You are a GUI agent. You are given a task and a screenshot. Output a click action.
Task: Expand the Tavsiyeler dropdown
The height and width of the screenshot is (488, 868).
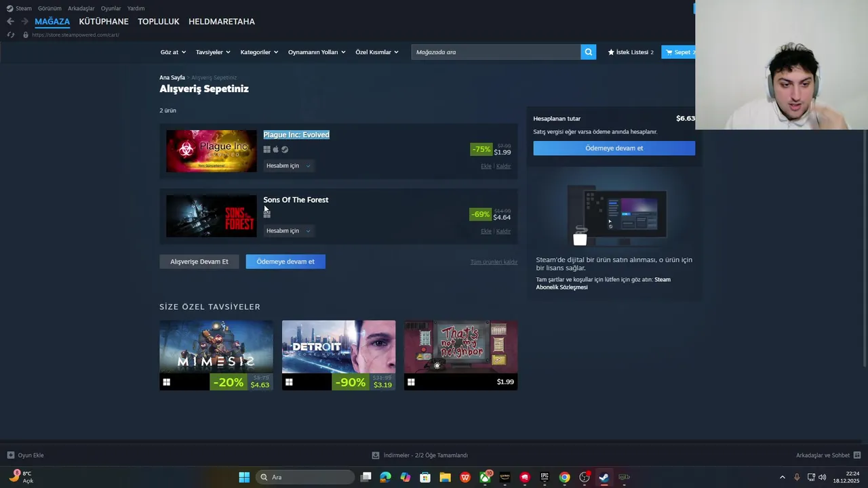tap(213, 52)
